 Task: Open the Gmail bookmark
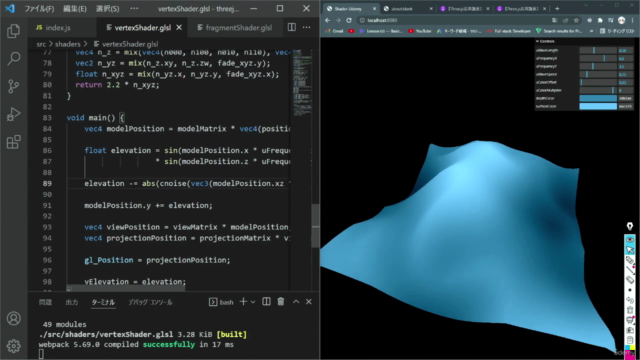click(334, 31)
